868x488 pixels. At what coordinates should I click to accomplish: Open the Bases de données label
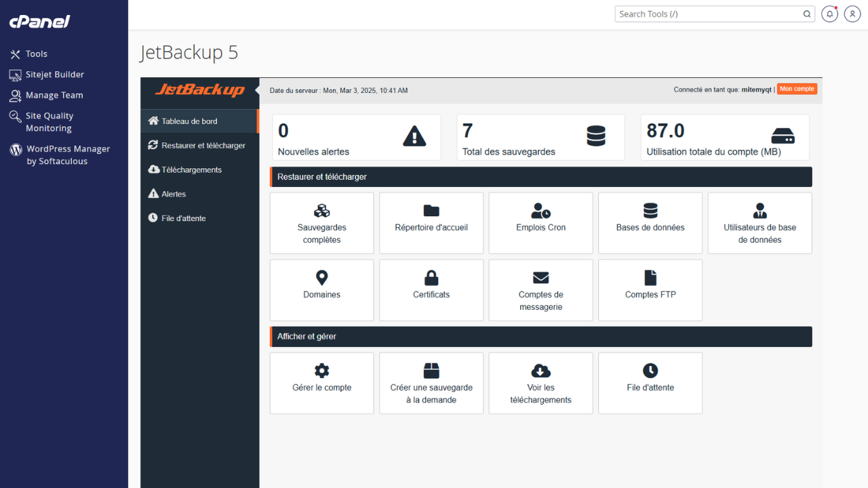coord(650,228)
